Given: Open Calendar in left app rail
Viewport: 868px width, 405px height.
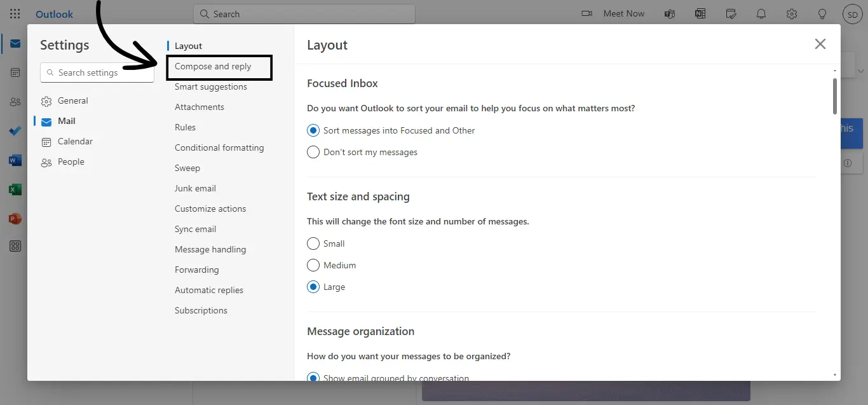Looking at the screenshot, I should pyautogui.click(x=15, y=72).
